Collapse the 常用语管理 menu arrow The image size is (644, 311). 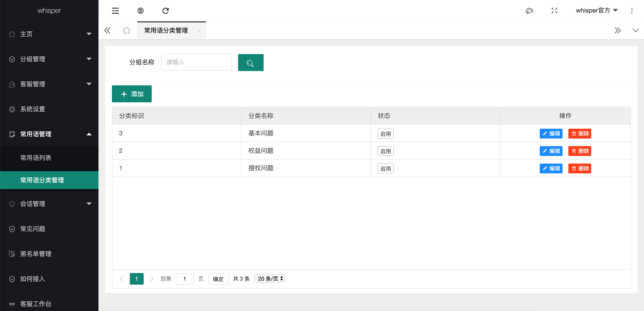[x=89, y=134]
